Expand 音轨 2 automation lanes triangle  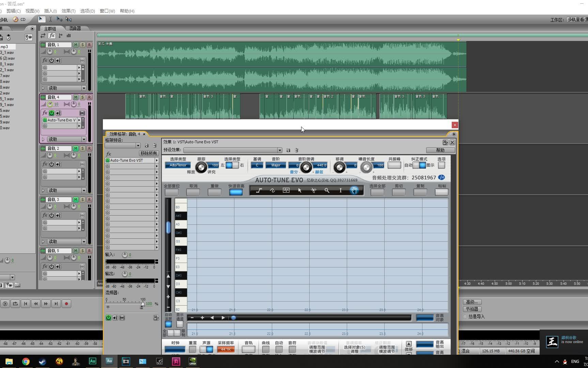tap(43, 190)
